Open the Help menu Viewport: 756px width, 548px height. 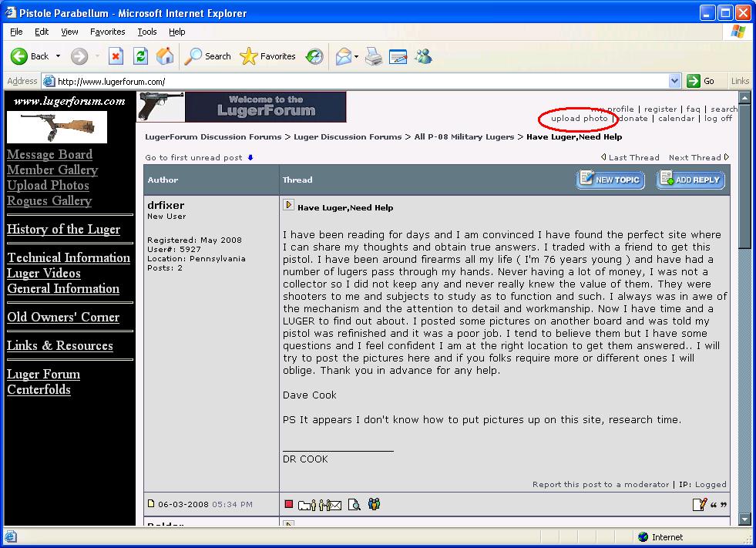tap(177, 32)
